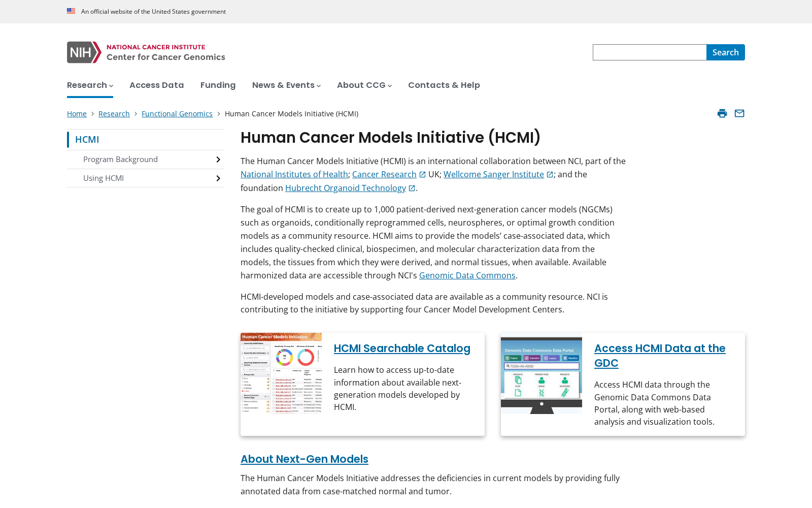Click the official US government website notice
Screen dimensions: 812x508
153,12
